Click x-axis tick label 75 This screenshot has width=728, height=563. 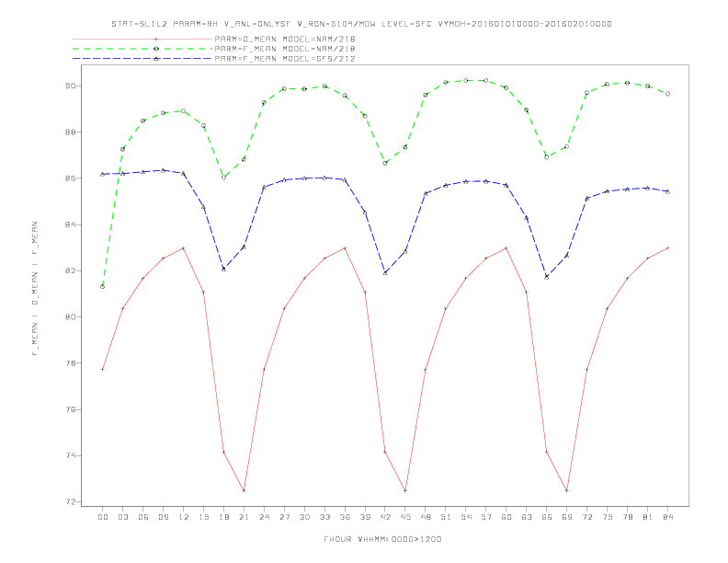608,517
